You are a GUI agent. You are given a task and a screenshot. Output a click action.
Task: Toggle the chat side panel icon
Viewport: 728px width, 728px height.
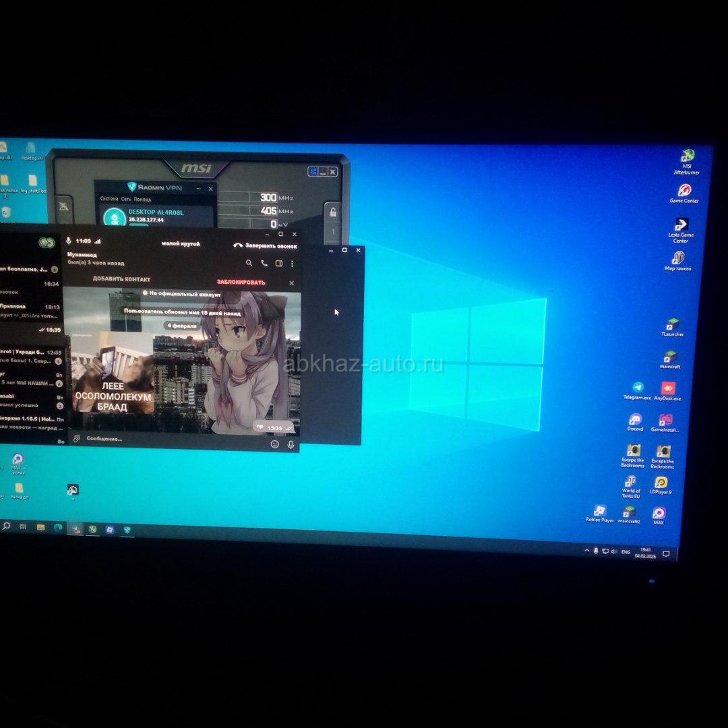pos(278,264)
